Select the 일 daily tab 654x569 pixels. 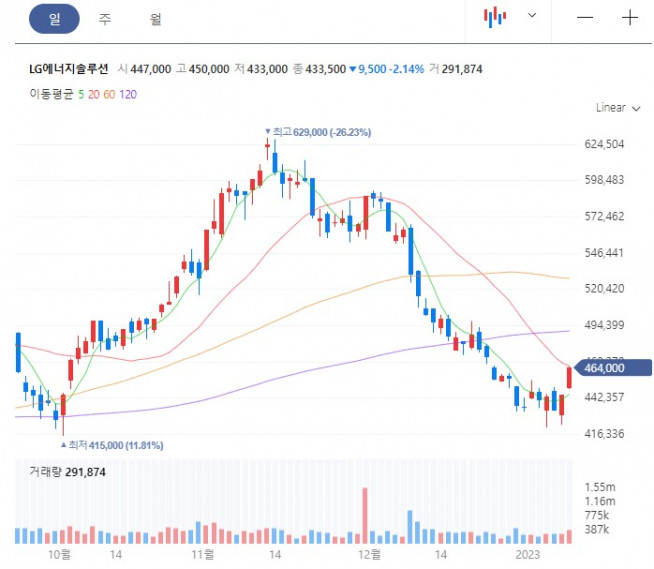tap(55, 18)
